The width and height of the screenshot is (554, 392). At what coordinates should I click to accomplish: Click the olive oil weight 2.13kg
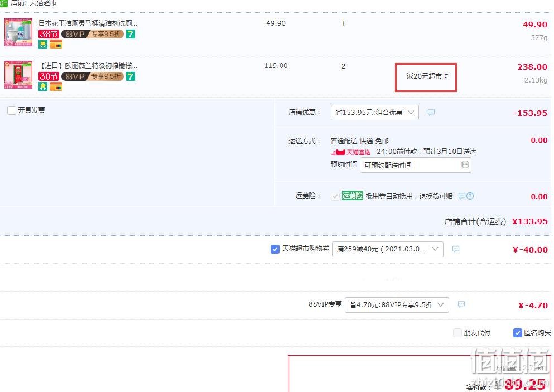(x=536, y=80)
